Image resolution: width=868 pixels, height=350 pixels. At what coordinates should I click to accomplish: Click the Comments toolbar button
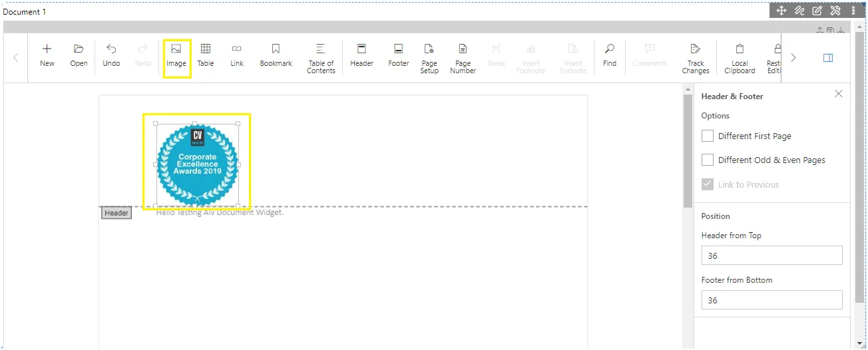pos(650,56)
